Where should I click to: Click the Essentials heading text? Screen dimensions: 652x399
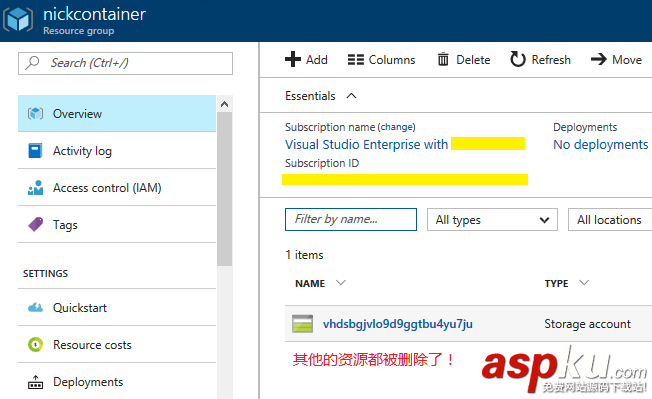coord(310,96)
